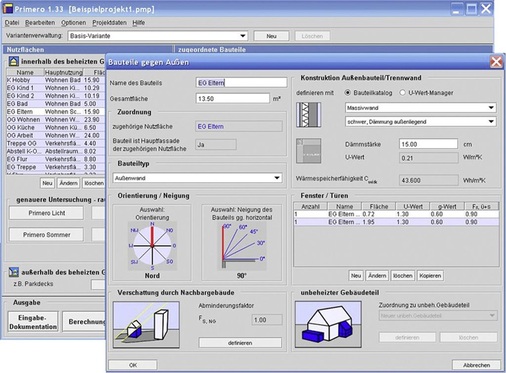Click Neu under the Nutzflächen list
This screenshot has width=506, height=373.
(47, 183)
